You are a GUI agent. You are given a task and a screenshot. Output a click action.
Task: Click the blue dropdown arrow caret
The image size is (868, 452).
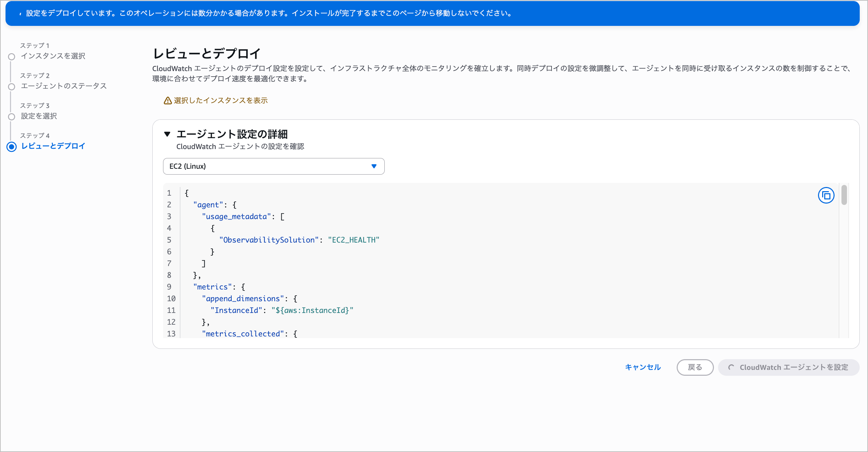click(x=374, y=166)
